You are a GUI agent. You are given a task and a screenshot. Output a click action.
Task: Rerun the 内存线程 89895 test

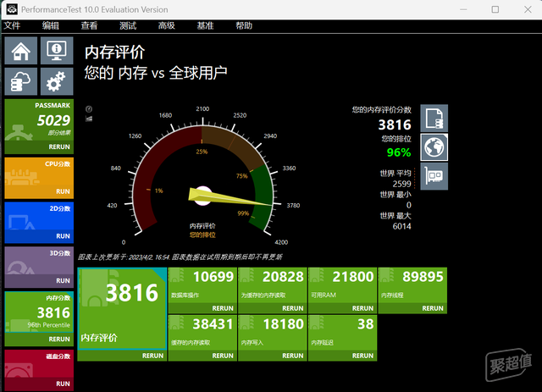[x=433, y=308]
